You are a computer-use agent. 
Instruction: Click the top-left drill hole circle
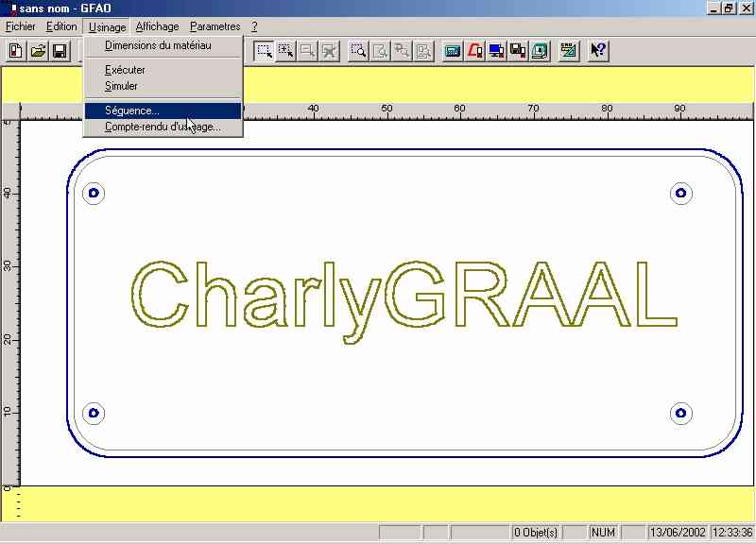pyautogui.click(x=94, y=194)
